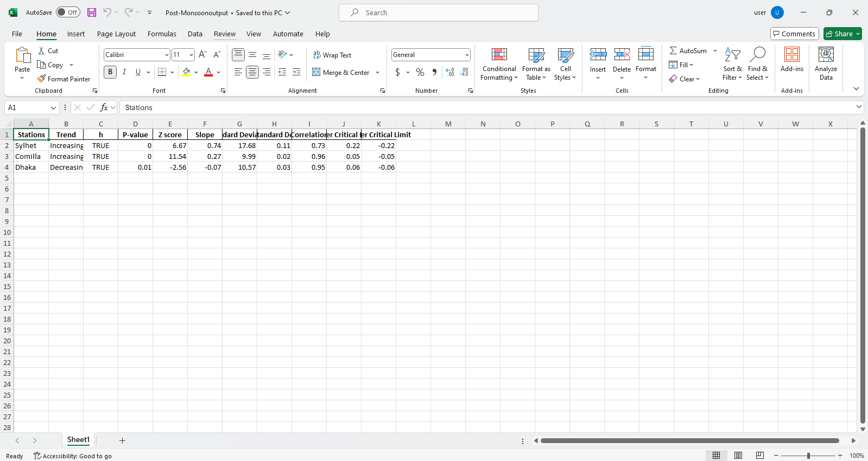
Task: Open the Comments button
Action: (x=794, y=34)
